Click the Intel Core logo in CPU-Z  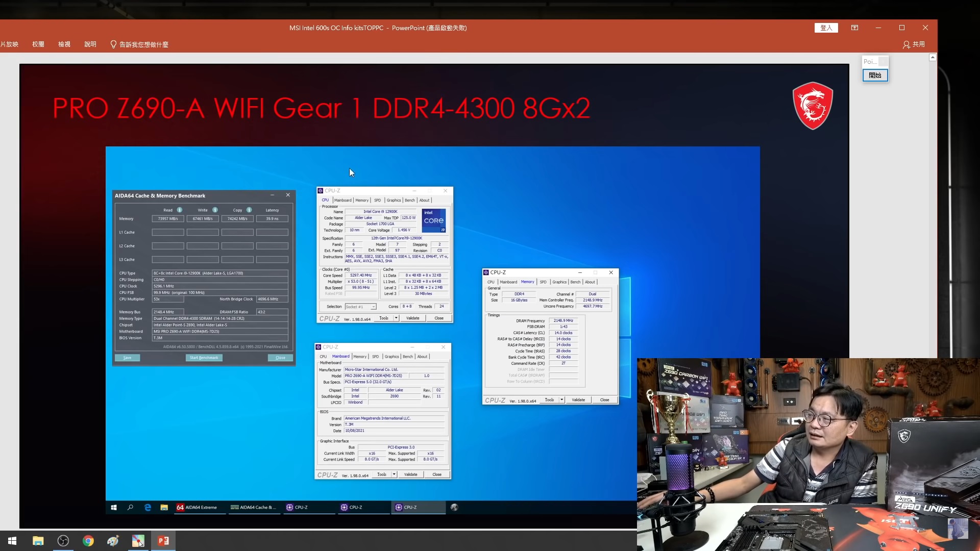point(434,220)
